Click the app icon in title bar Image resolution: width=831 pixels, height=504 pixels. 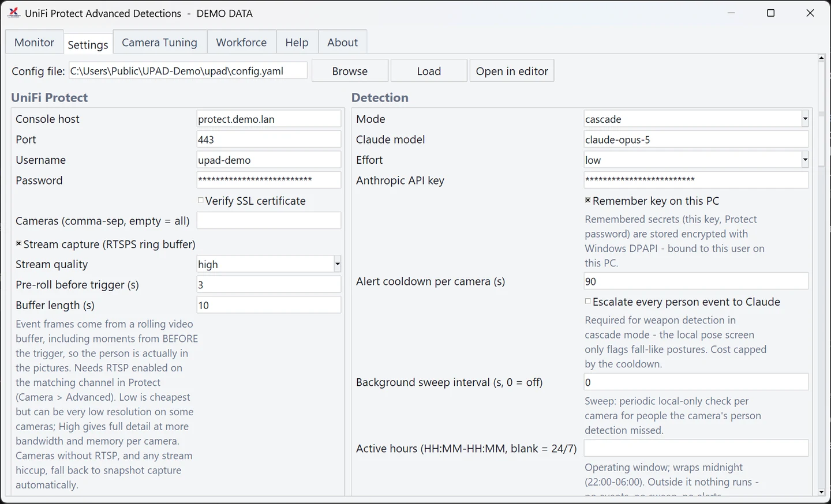[14, 13]
